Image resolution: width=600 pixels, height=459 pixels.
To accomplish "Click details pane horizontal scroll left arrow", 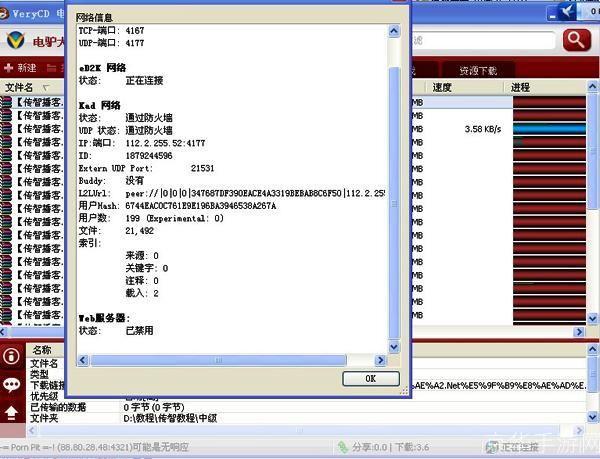I will 32,431.
